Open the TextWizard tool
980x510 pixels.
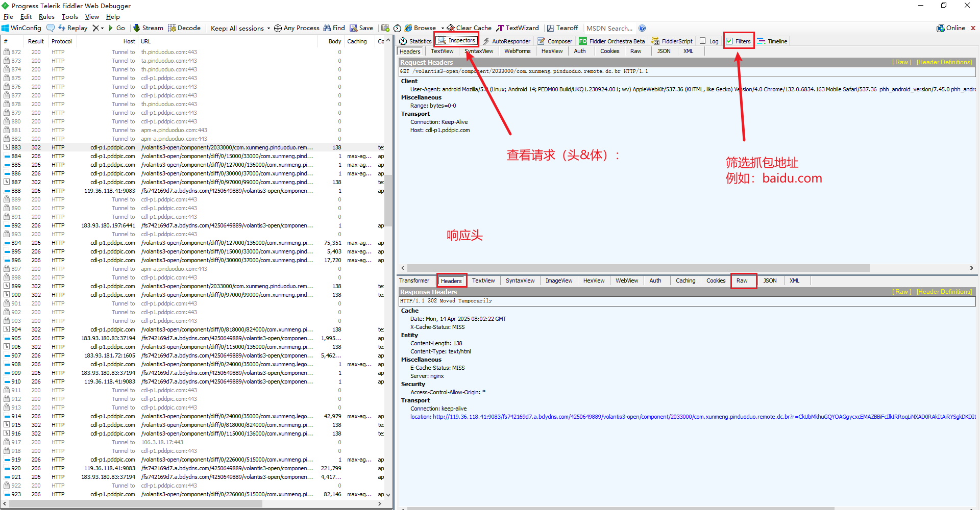(x=518, y=28)
